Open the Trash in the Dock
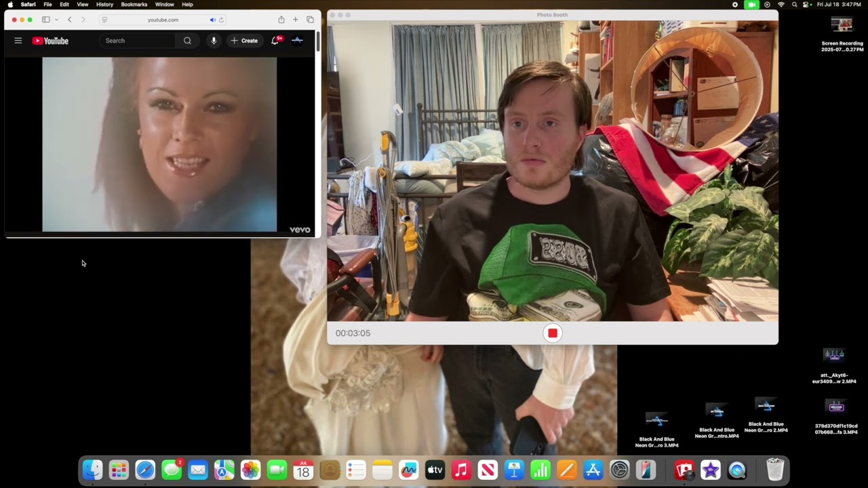The image size is (868, 488). (775, 470)
